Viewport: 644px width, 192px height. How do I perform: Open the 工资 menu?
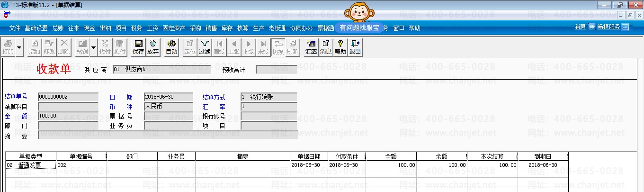click(x=152, y=28)
